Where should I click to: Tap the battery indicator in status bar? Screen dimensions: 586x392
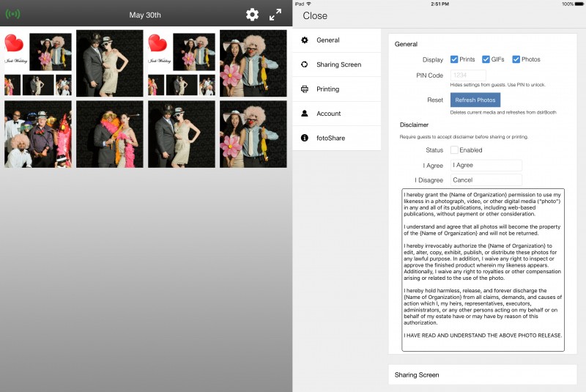point(579,4)
